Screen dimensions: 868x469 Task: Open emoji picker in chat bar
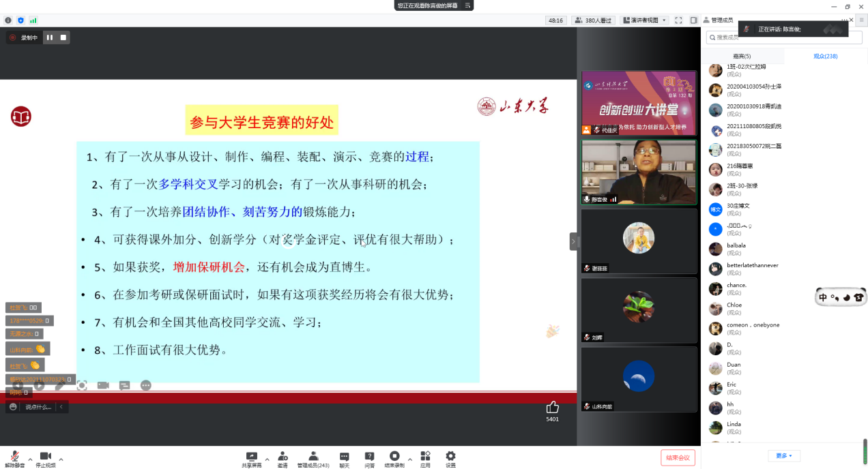[13, 407]
